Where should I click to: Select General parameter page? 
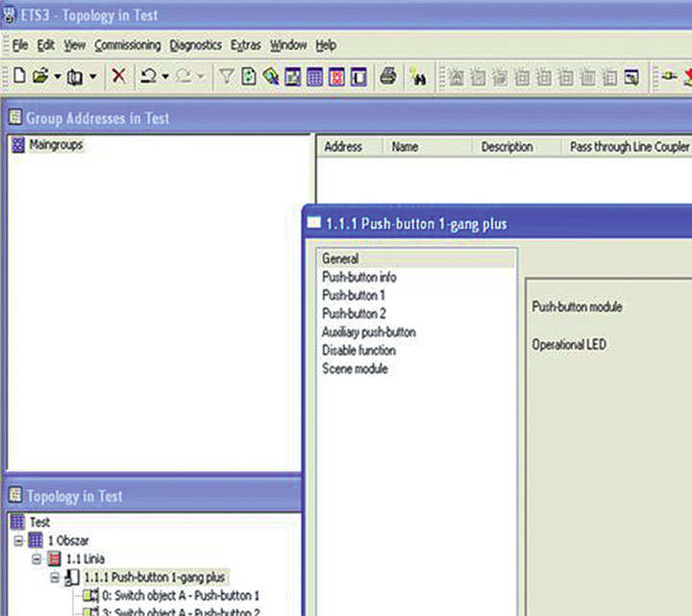click(x=416, y=259)
